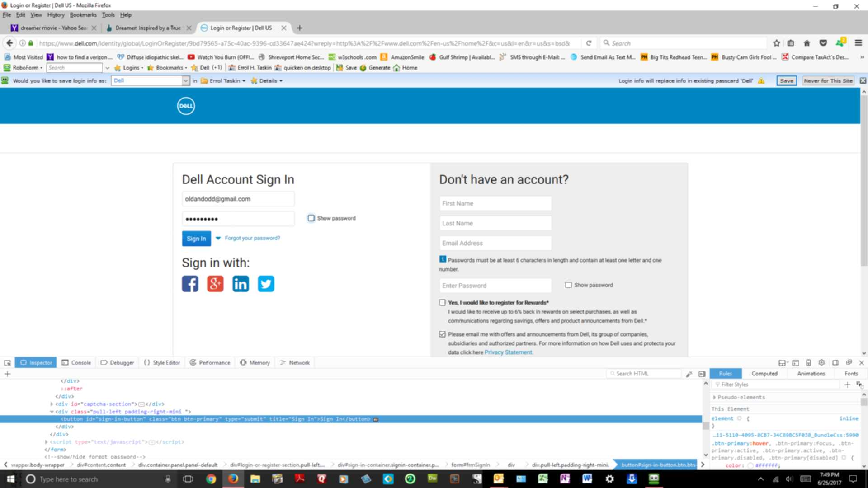Screen dimensions: 868x488
Task: Click the First Name field
Action: click(x=495, y=203)
